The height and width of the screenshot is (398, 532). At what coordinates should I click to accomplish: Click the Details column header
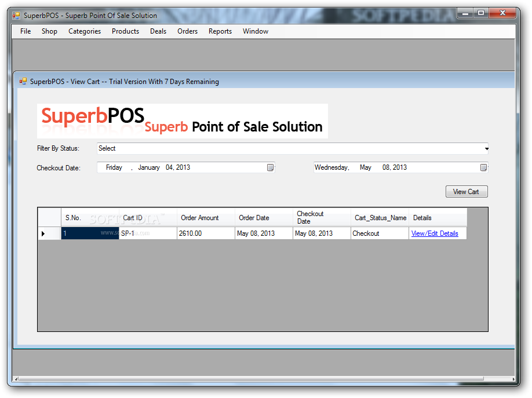pyautogui.click(x=438, y=217)
